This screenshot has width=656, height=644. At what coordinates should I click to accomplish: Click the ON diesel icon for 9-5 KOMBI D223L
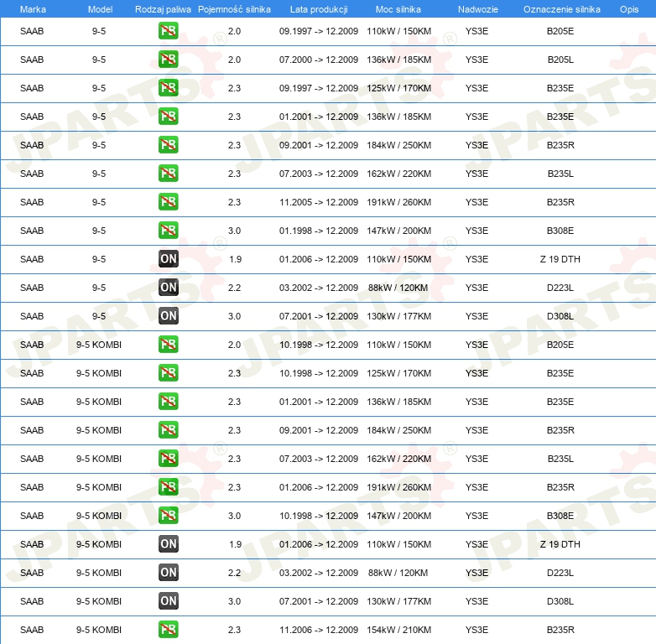click(x=168, y=573)
